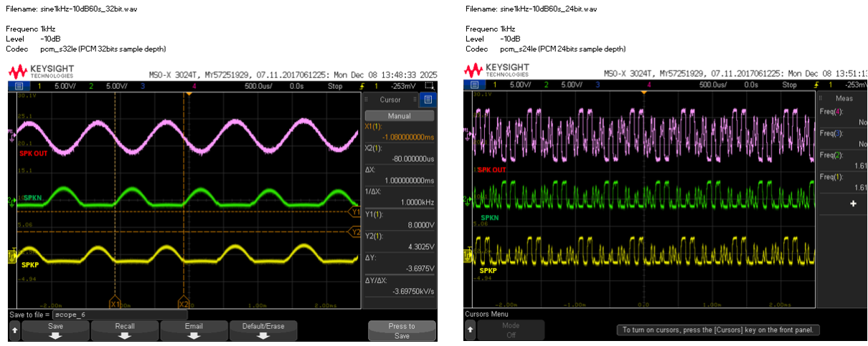Click the plus icon in the Meas panel
This screenshot has width=868, height=346.
click(853, 203)
